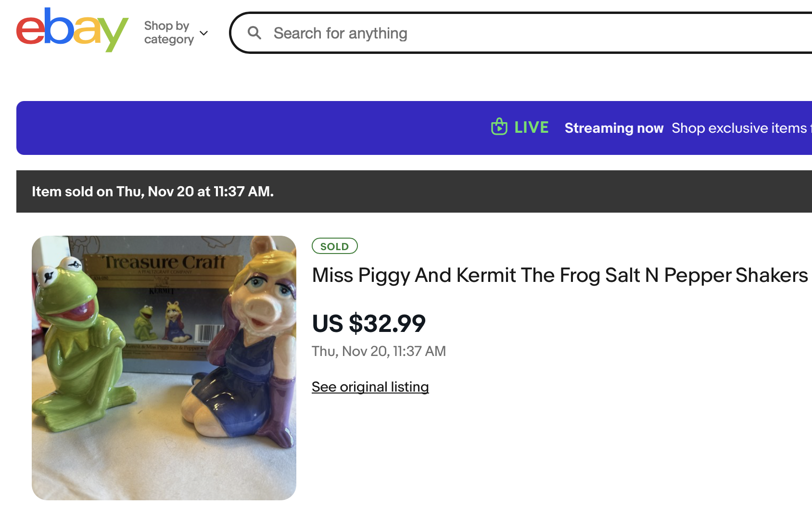812x508 pixels.
Task: Click the magnifying glass search icon
Action: point(254,33)
